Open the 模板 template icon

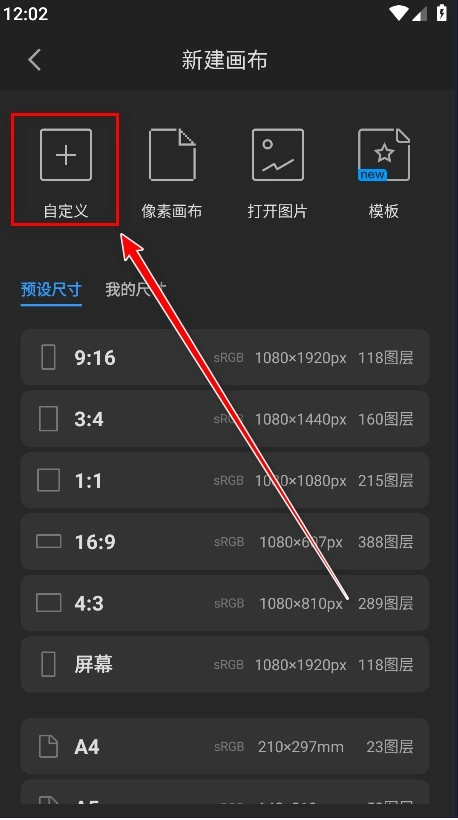[x=384, y=155]
